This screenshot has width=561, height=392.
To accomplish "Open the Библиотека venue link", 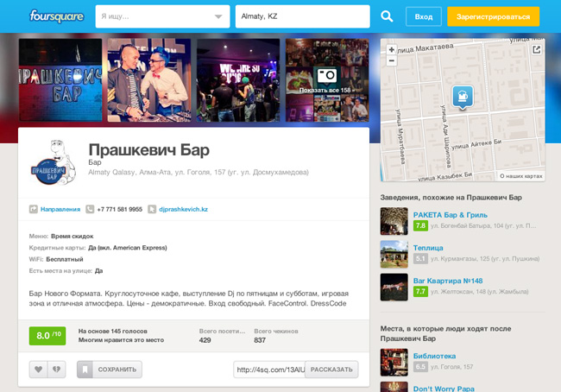I will point(434,356).
